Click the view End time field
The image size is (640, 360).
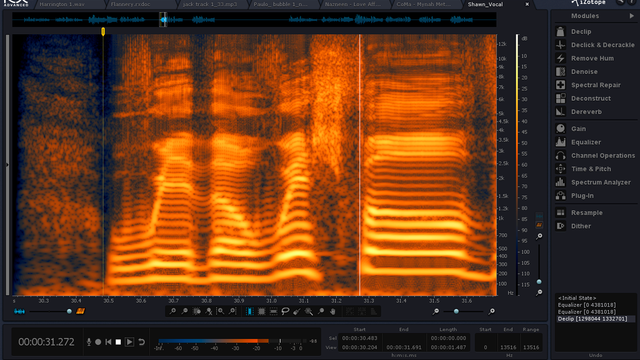coord(404,347)
